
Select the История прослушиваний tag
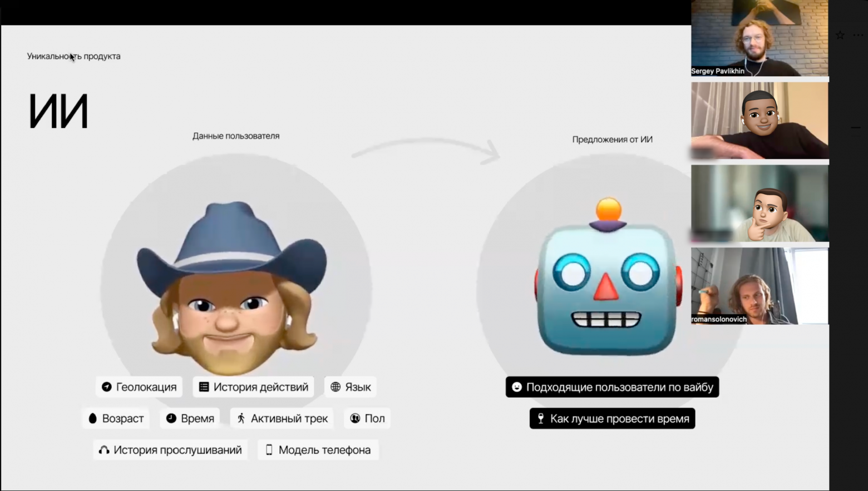pyautogui.click(x=170, y=450)
